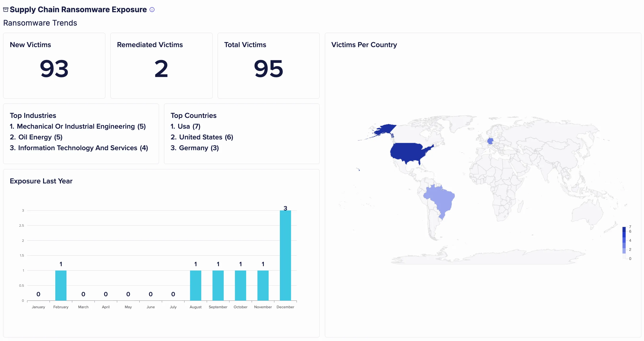This screenshot has width=644, height=341.
Task: Select the Oil Energy (5) industry row
Action: coord(36,137)
